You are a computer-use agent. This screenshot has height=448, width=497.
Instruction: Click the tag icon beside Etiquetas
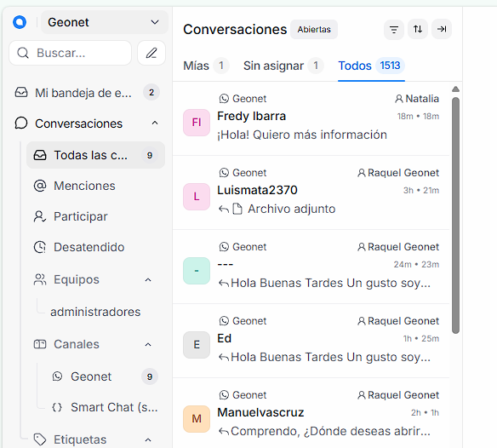click(x=40, y=439)
